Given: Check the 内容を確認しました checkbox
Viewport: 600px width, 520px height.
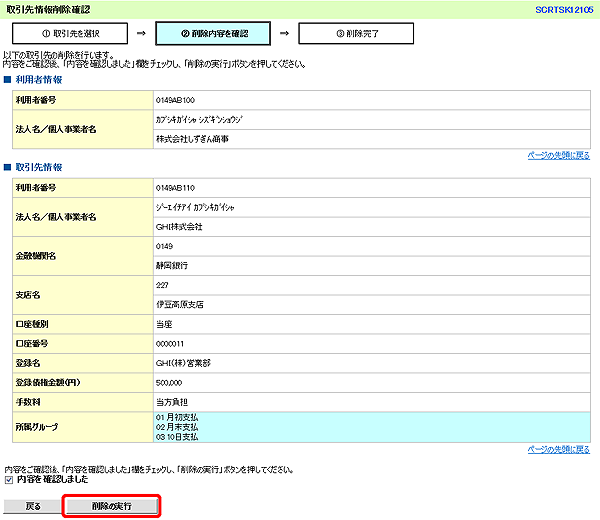Looking at the screenshot, I should point(9,479).
